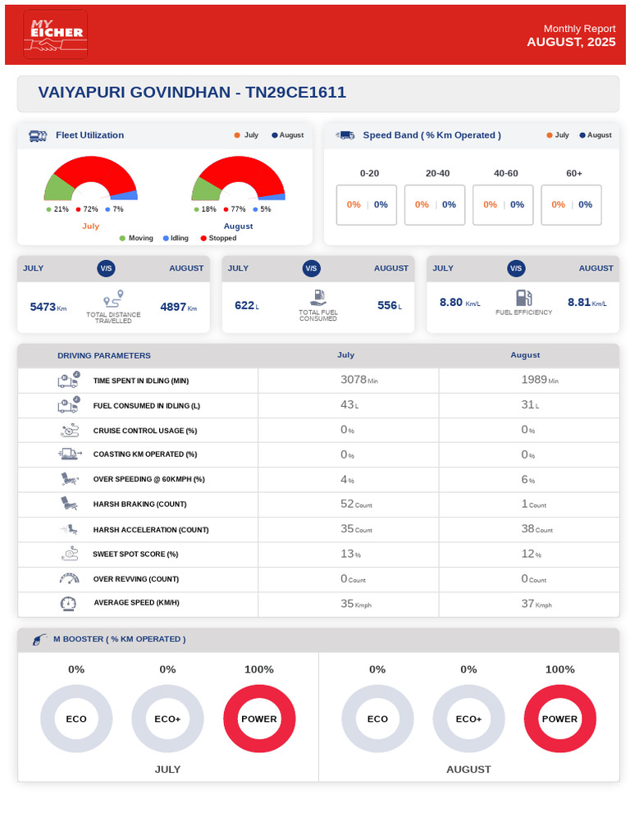Click the August column header in driving table
Screen dimensions: 630x840
(x=525, y=354)
